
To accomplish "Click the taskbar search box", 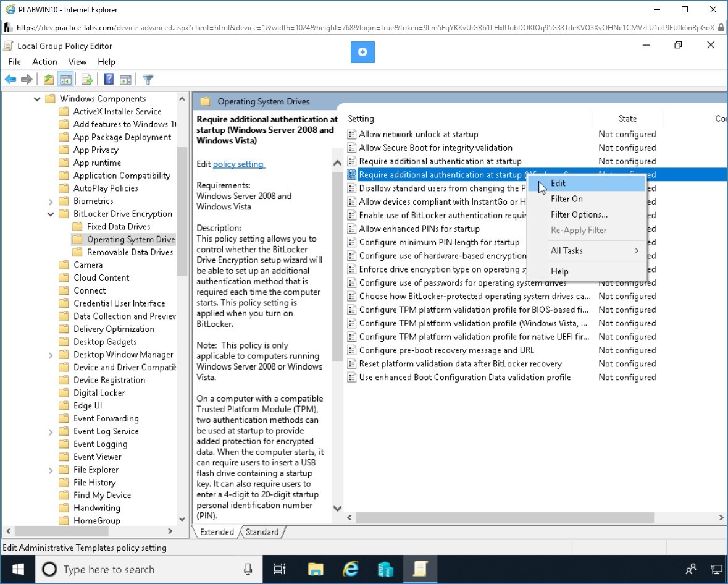I will click(x=149, y=569).
